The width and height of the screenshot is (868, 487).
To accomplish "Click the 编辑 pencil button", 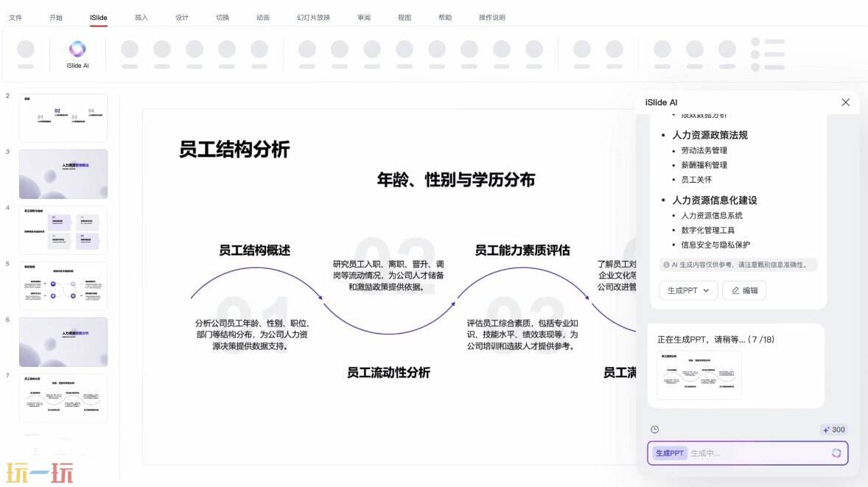I will pos(744,290).
